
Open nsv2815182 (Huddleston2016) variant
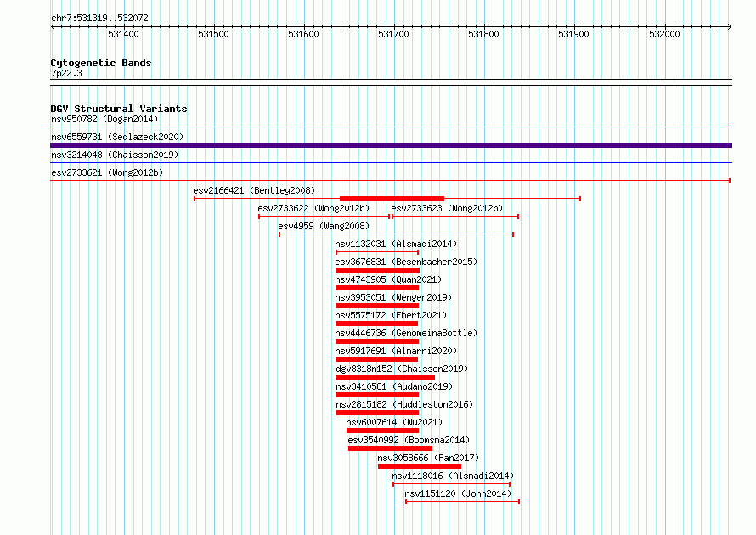[x=404, y=404]
